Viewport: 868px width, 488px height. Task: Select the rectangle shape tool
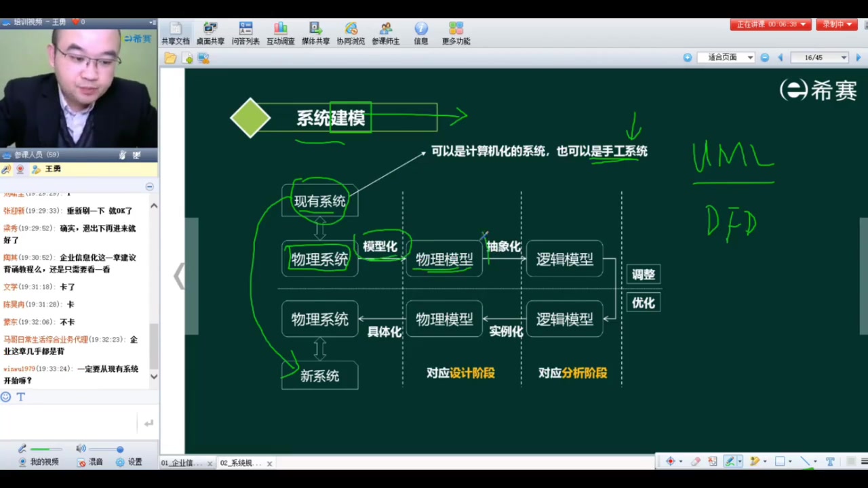[780, 462]
